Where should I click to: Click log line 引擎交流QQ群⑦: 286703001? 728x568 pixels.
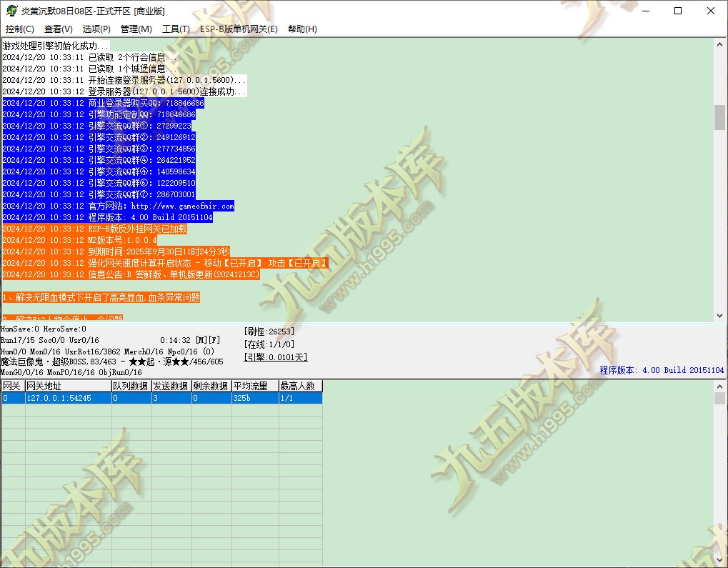[99, 194]
